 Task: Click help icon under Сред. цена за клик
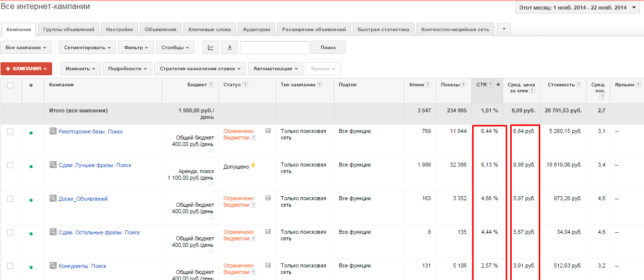pos(532,91)
